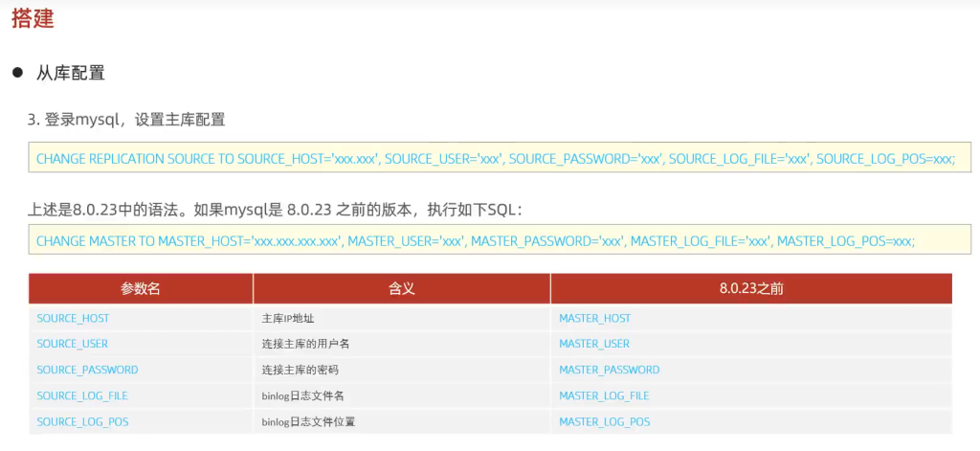
Task: Select the MASTER_PASSWORD table cell
Action: click(x=609, y=370)
